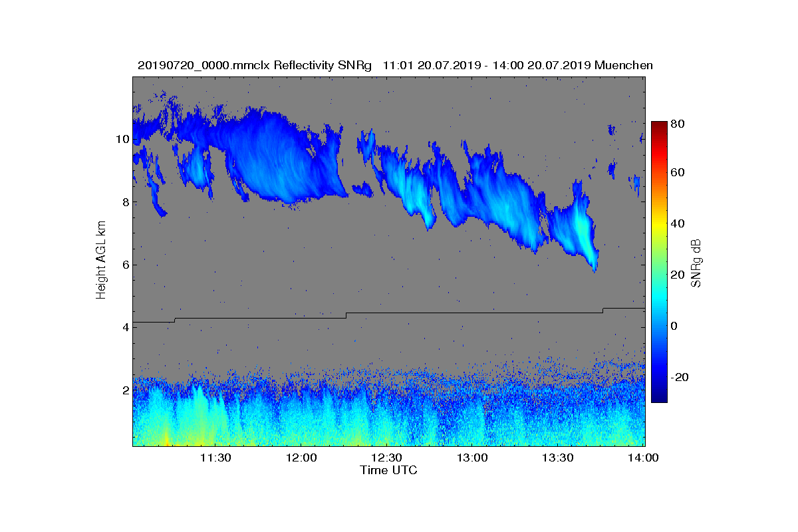Viewport: 798px width, 532px height.
Task: Click the height tick label 10
Action: [122, 139]
